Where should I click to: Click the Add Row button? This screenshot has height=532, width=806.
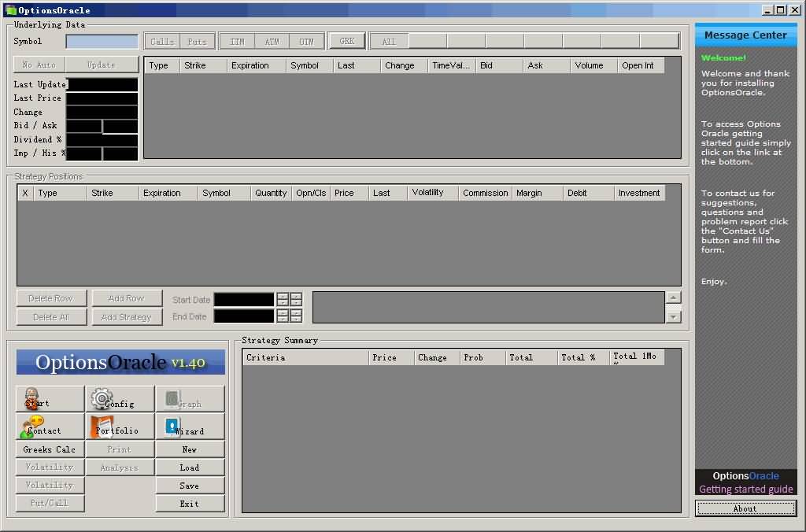pyautogui.click(x=127, y=298)
